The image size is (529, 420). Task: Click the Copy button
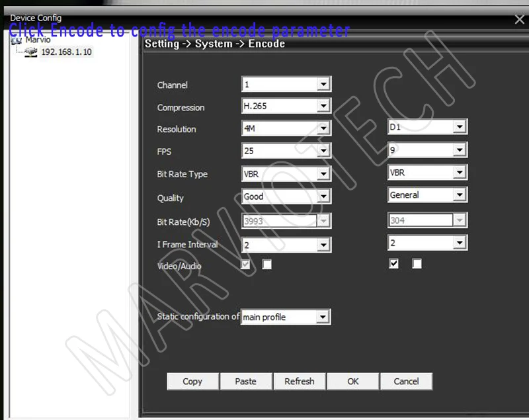click(192, 382)
